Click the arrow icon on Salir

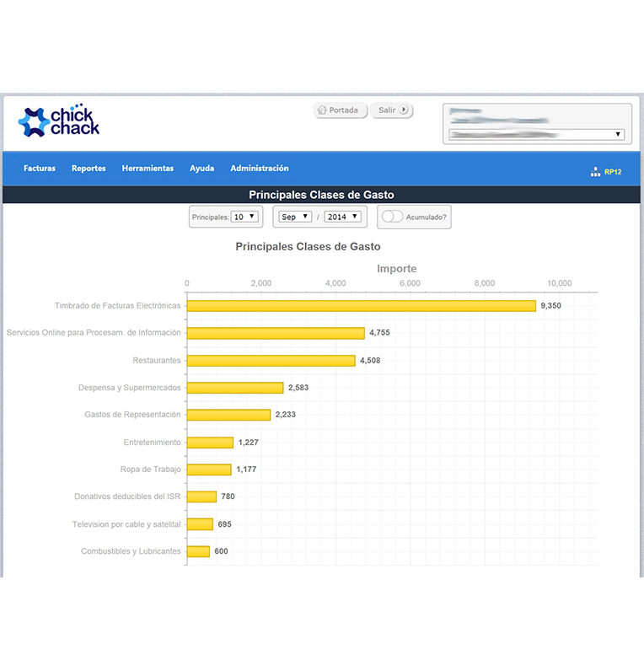[x=404, y=110]
